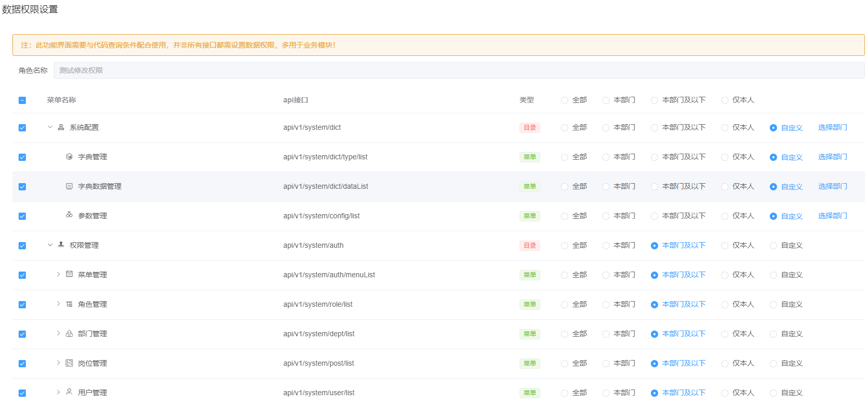Set 权限管理 row to 自定义
The height and width of the screenshot is (404, 868).
coord(773,246)
